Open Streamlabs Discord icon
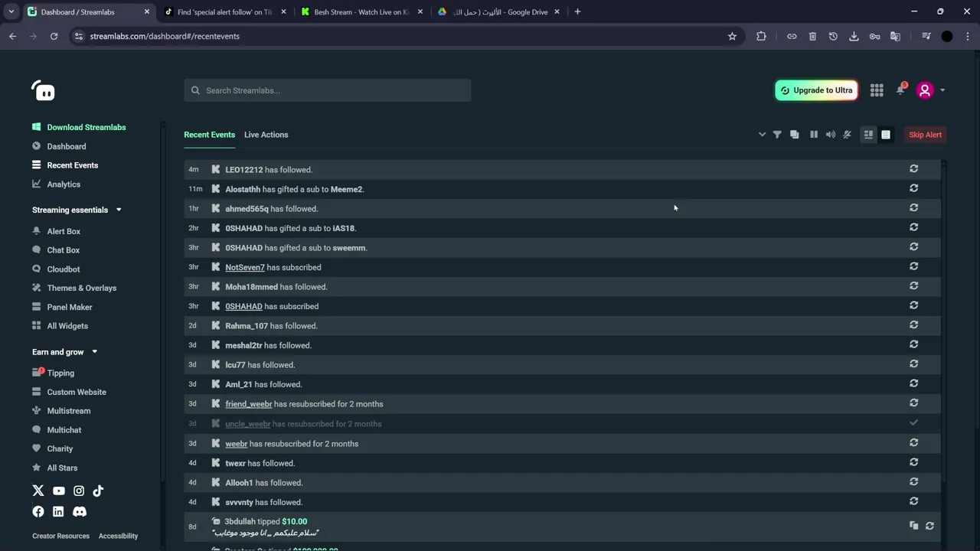 click(80, 511)
